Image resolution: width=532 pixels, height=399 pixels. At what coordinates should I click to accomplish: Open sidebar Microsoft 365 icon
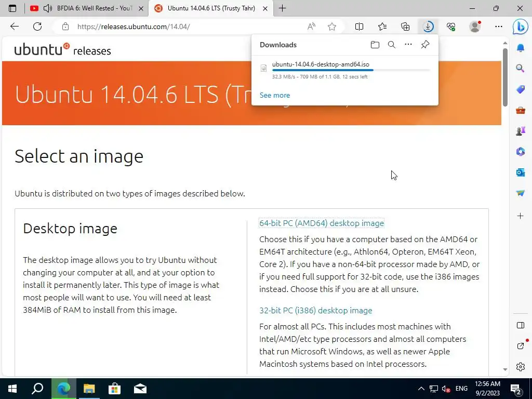click(520, 152)
